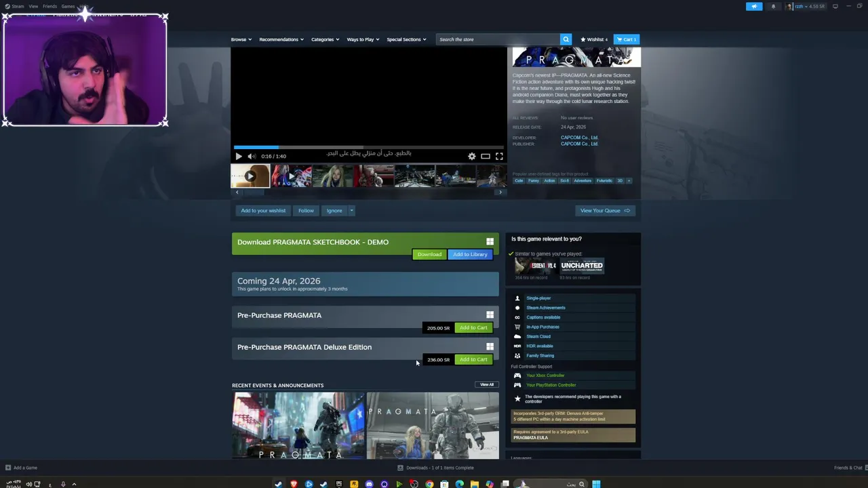Click Add to Library for demo
This screenshot has height=488, width=868.
pyautogui.click(x=470, y=254)
